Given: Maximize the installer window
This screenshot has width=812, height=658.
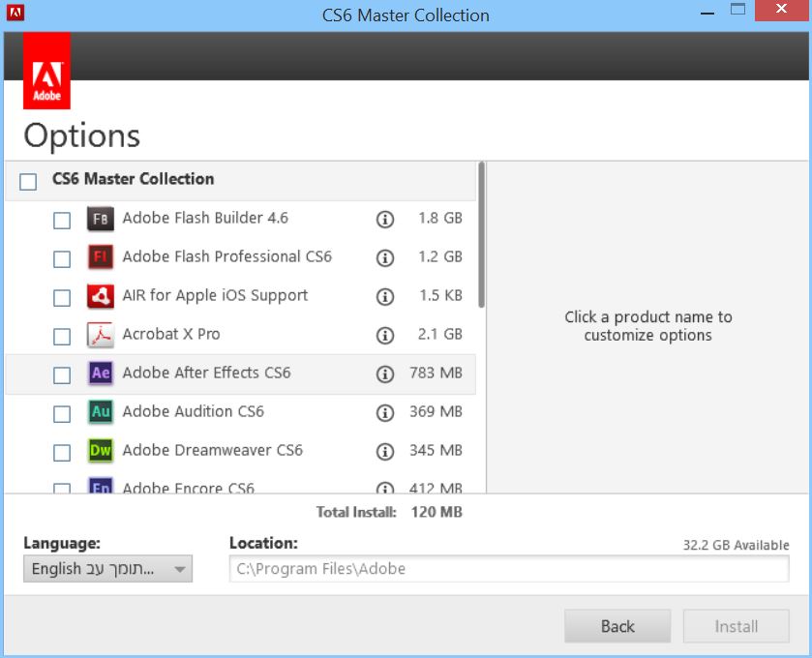Looking at the screenshot, I should [x=737, y=10].
